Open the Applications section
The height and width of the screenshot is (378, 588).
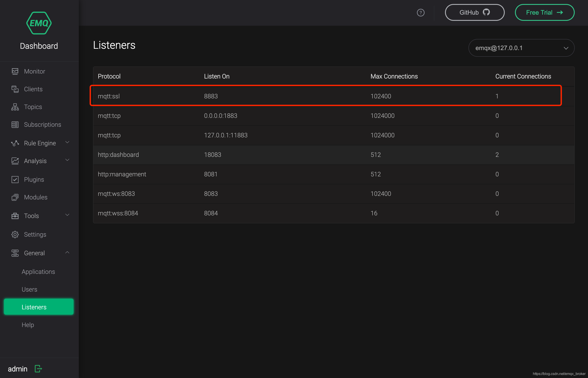tap(38, 272)
